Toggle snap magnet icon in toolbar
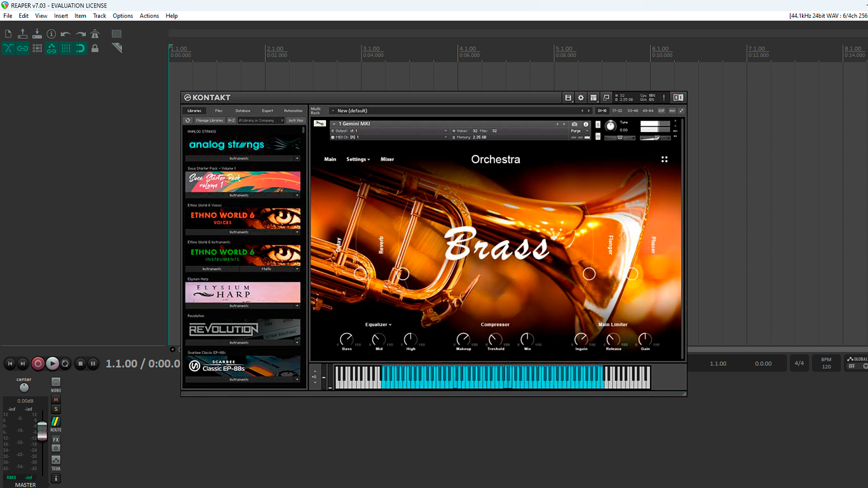 (x=81, y=48)
